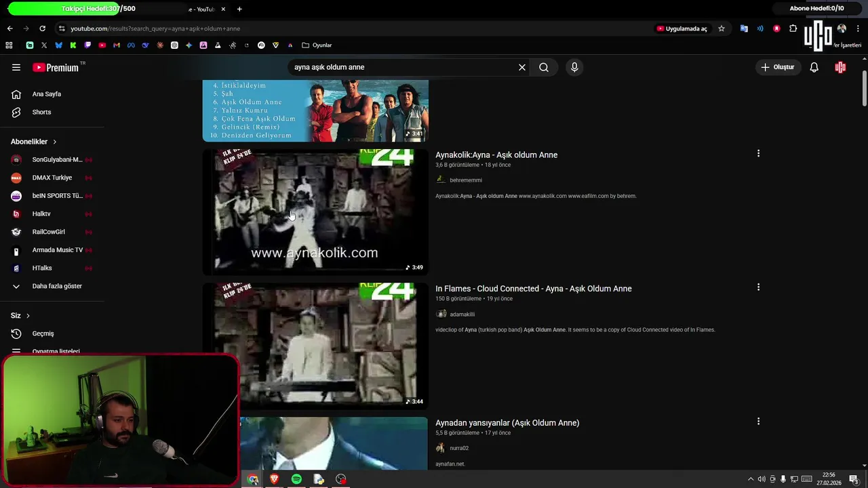Open Geçmiş history in the sidebar

[43, 333]
